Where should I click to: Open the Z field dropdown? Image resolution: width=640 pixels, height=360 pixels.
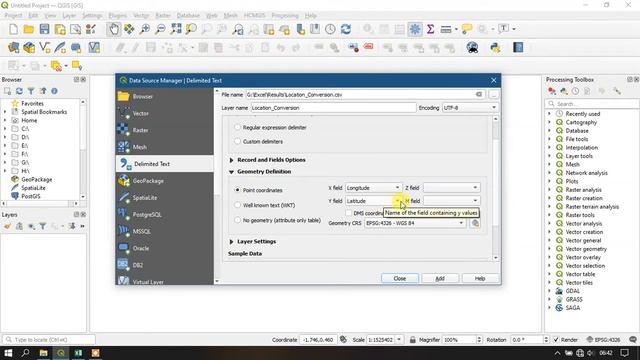click(451, 188)
